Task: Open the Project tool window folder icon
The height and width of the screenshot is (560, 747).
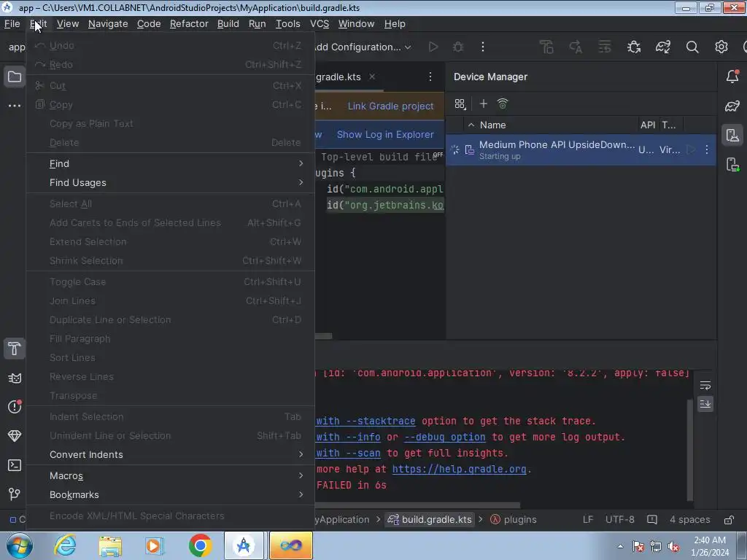Action: (x=15, y=77)
